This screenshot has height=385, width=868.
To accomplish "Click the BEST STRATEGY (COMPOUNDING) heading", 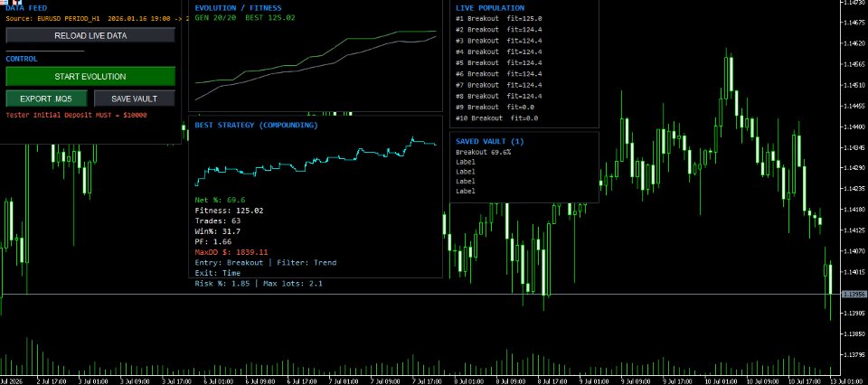I will pyautogui.click(x=256, y=125).
